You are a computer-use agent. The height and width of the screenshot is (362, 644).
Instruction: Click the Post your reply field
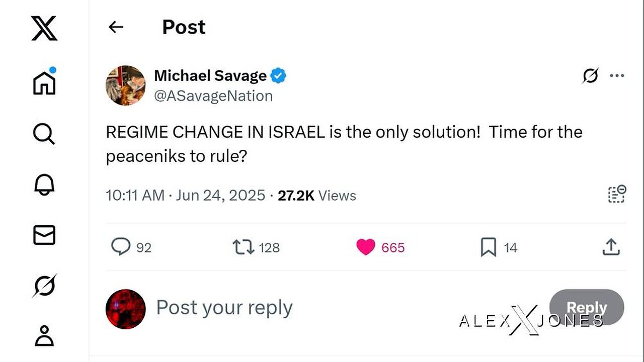[224, 308]
